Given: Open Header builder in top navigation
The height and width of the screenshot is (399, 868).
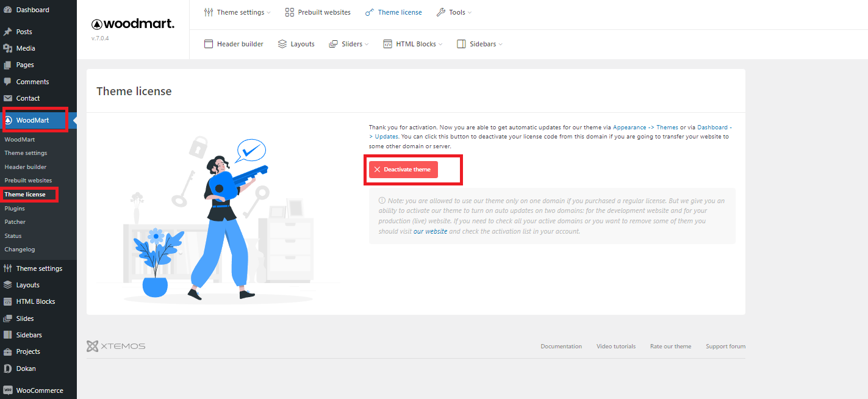Looking at the screenshot, I should click(234, 44).
